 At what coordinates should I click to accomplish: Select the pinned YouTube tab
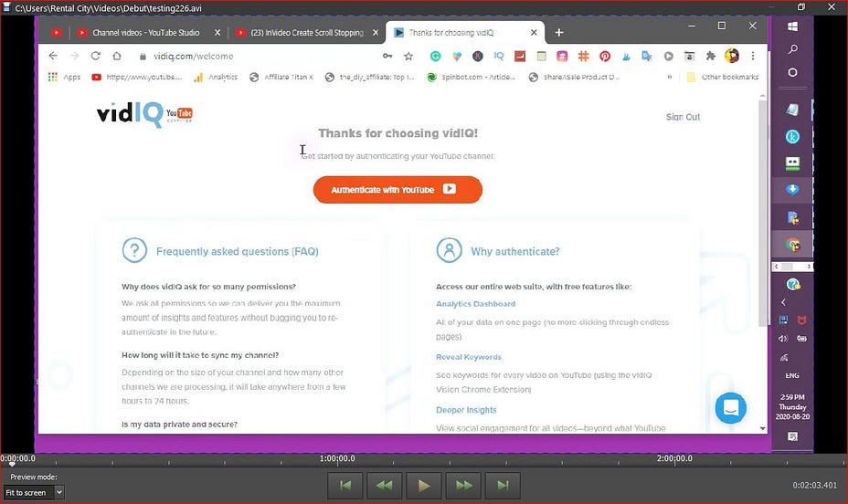[57, 32]
